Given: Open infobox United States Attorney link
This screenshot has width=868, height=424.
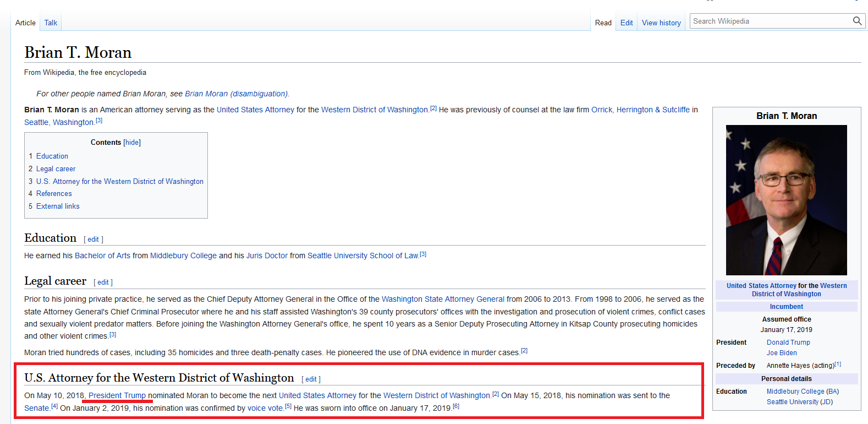Looking at the screenshot, I should click(x=761, y=286).
